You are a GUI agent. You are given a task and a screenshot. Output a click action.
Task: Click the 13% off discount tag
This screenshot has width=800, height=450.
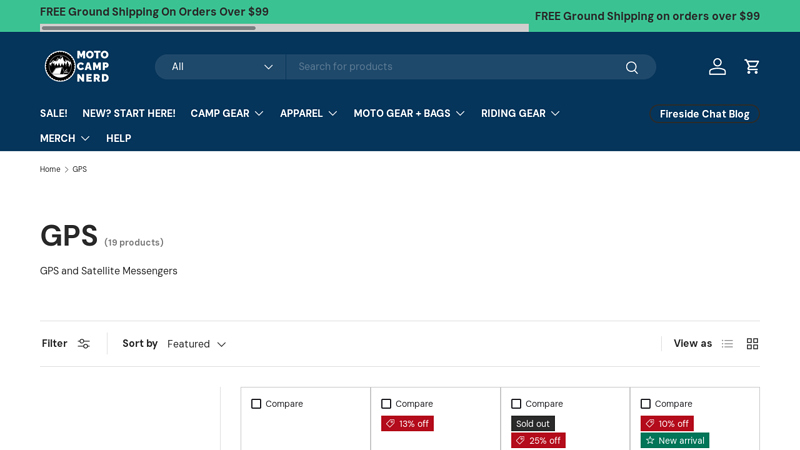click(x=407, y=424)
